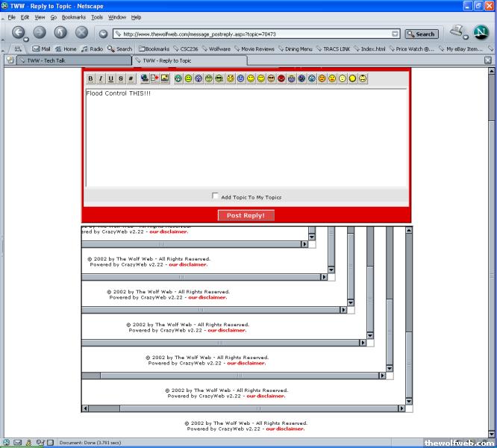Insert the red angry smiley

pos(281,78)
